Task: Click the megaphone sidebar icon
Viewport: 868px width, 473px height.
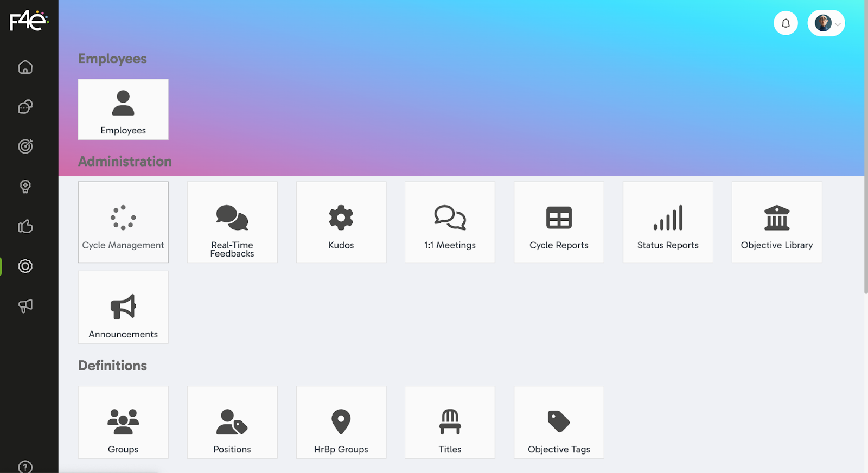Action: click(x=25, y=306)
